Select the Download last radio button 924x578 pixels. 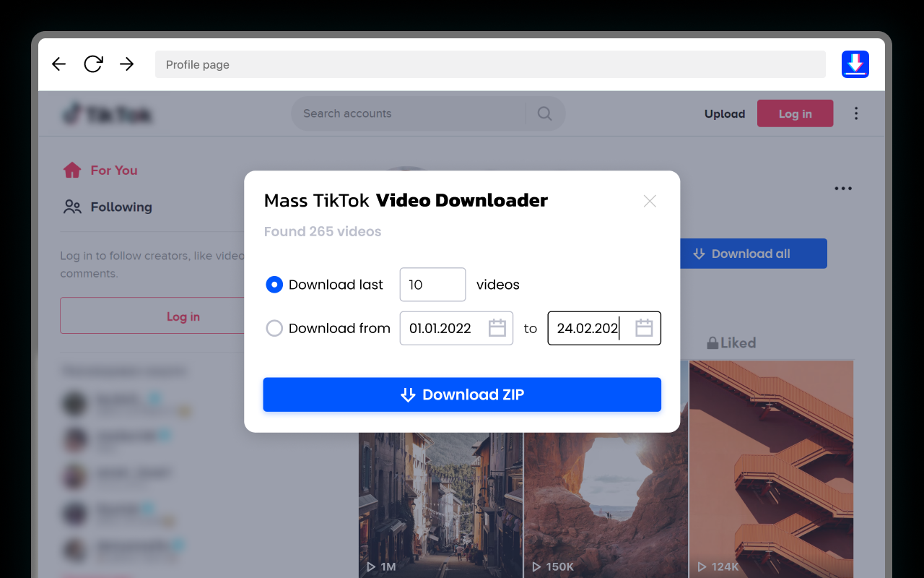tap(274, 285)
